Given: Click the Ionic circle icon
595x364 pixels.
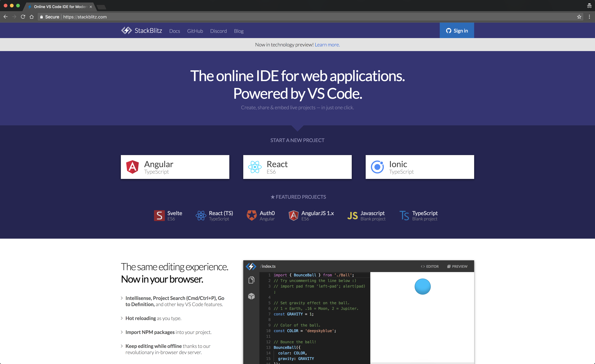Looking at the screenshot, I should tap(377, 167).
